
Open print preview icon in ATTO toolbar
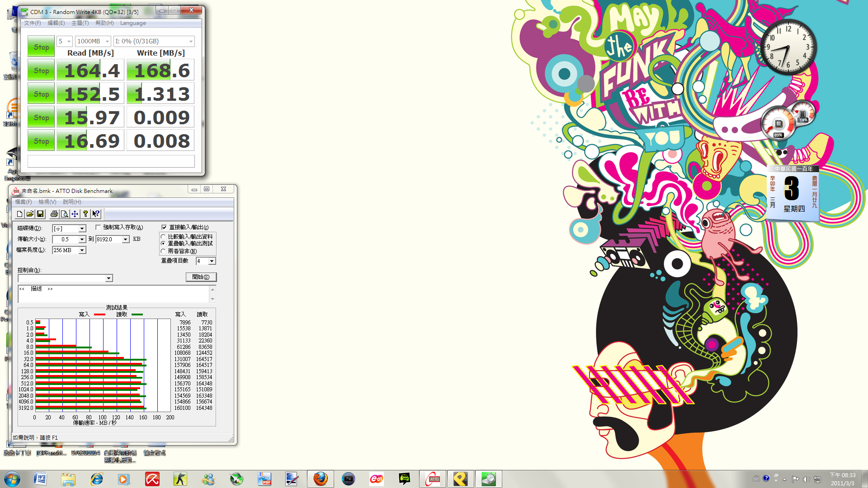tap(64, 214)
